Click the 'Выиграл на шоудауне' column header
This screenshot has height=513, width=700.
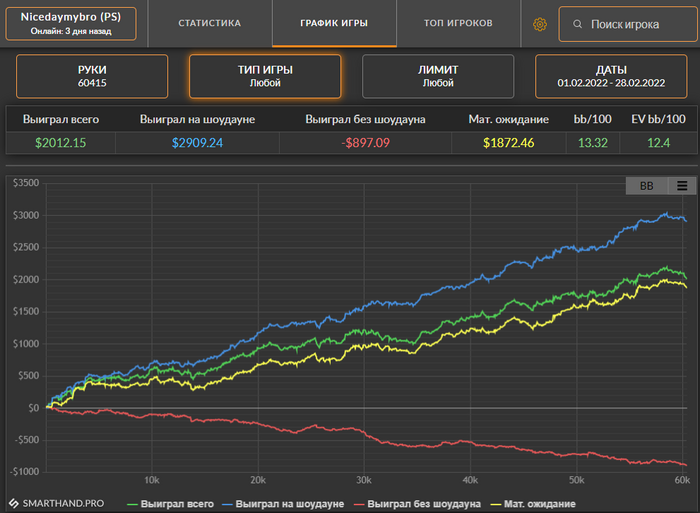click(197, 119)
